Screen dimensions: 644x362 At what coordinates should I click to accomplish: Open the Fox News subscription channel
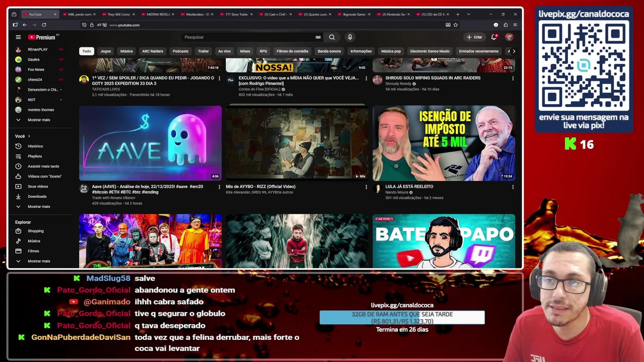click(x=36, y=70)
